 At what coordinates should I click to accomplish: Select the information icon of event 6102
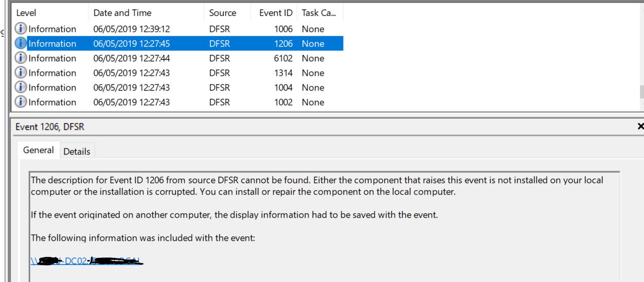click(22, 59)
